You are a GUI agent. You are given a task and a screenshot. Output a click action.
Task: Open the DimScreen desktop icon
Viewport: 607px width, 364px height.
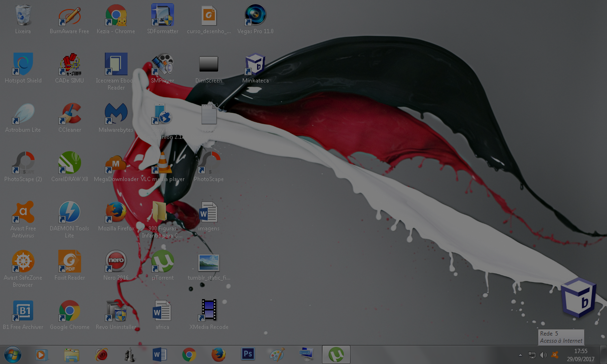tap(209, 68)
